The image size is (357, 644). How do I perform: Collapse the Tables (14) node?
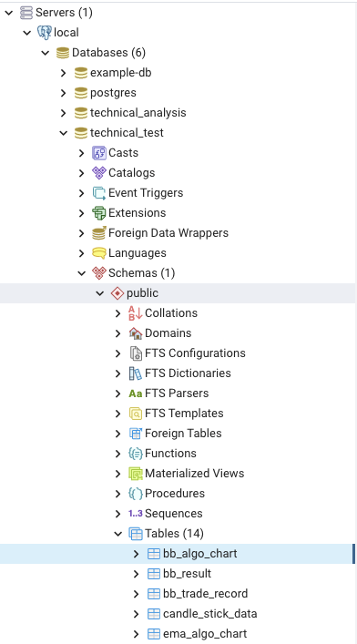[x=117, y=534]
